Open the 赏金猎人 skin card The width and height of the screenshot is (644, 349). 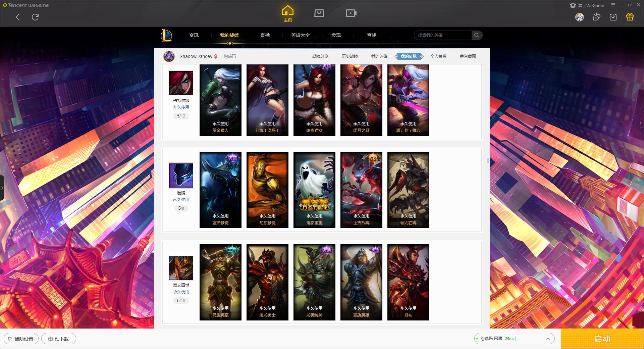[220, 100]
